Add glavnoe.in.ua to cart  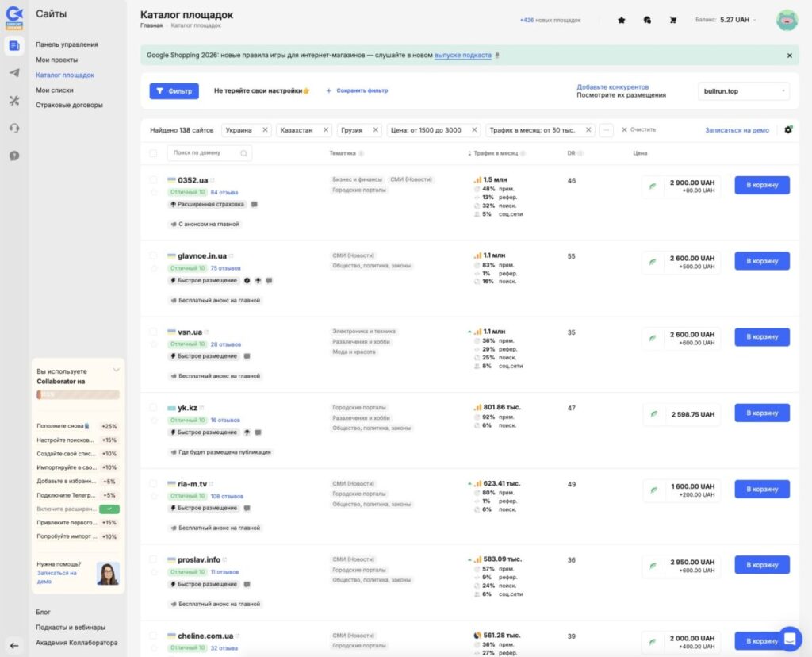tap(762, 261)
